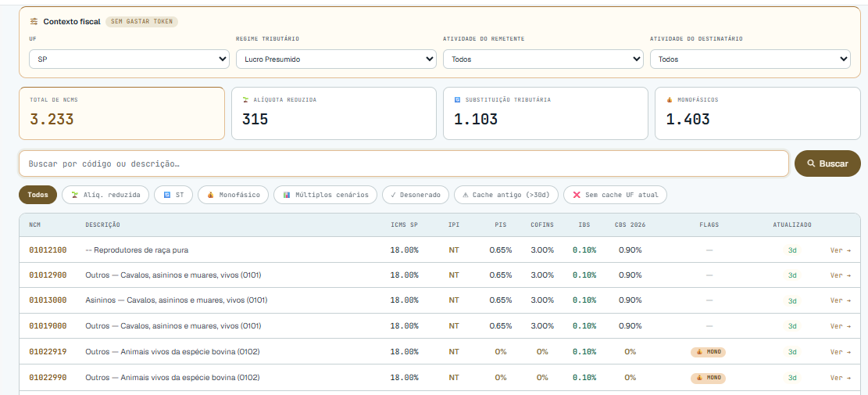The width and height of the screenshot is (868, 395).
Task: Click COFINS value 3.00% for 01013000
Action: 542,300
